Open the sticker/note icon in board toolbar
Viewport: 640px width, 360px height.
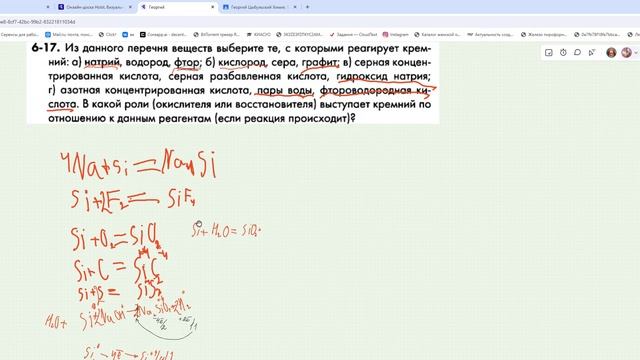coord(549,53)
